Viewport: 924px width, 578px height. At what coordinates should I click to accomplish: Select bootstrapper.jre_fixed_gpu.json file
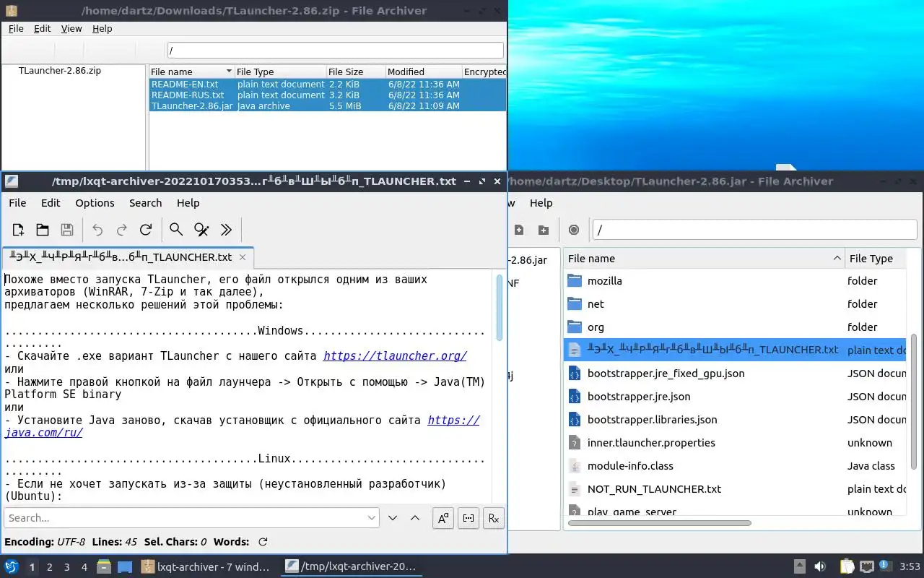coord(735,374)
